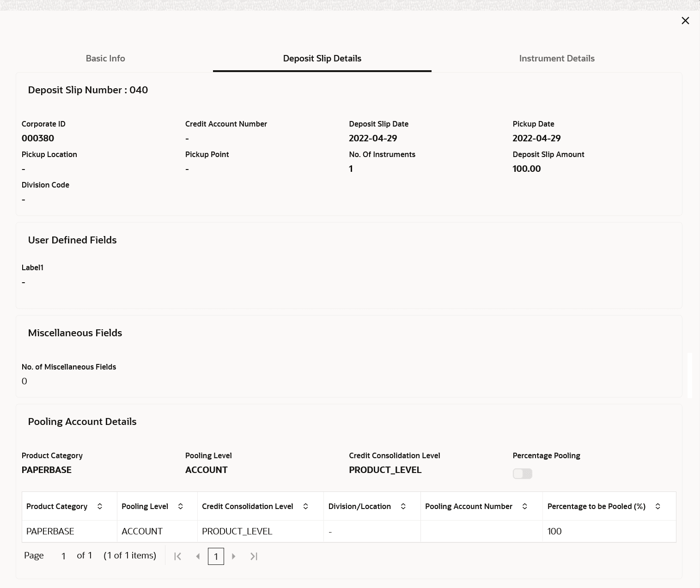Viewport: 700px width, 588px height.
Task: Switch to the Basic Info tab
Action: [x=105, y=59]
